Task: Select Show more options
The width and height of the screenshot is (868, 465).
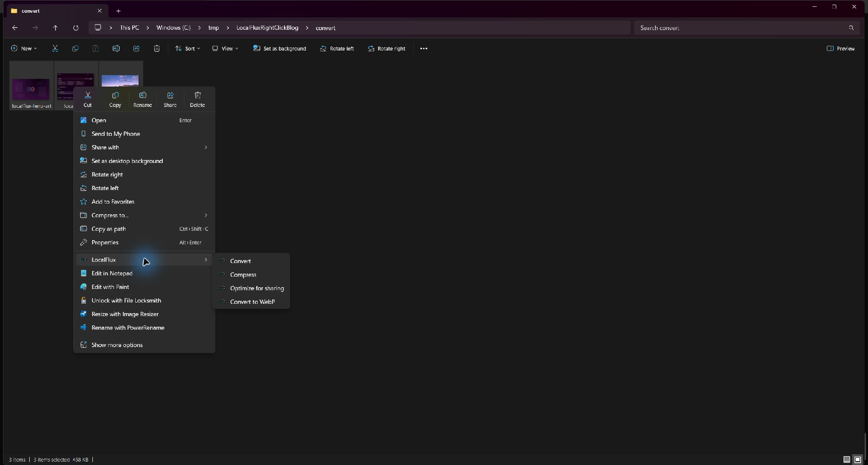Action: pos(144,345)
